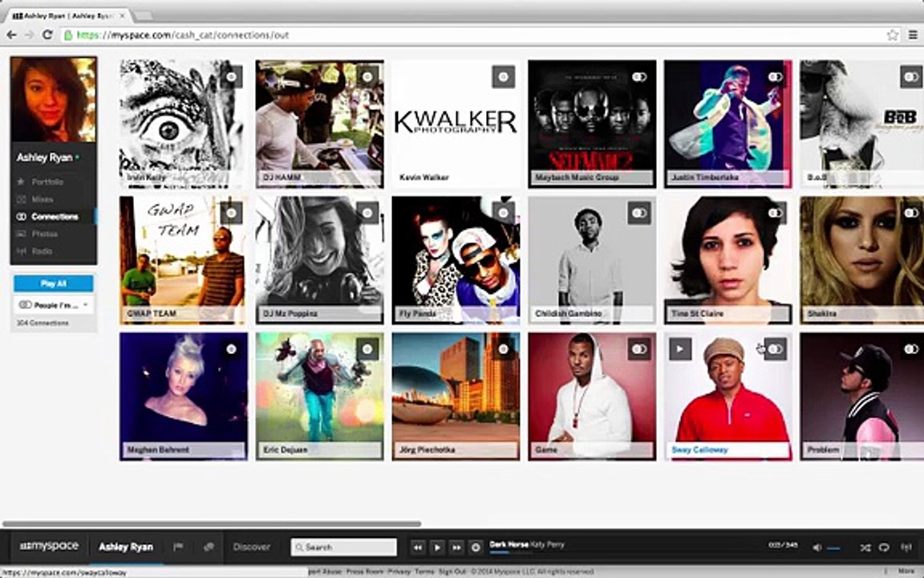Viewport: 924px width, 578px height.
Task: Open the Discover link in bottom bar
Action: tap(251, 547)
